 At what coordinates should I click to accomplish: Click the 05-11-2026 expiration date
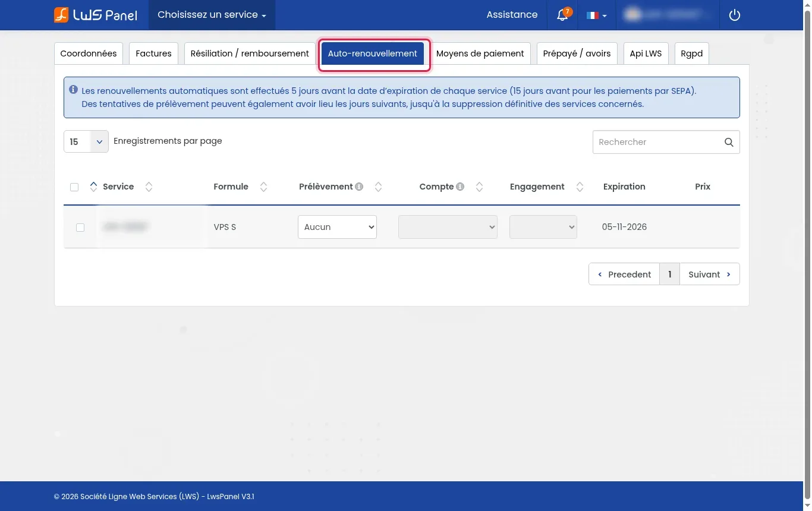(624, 227)
